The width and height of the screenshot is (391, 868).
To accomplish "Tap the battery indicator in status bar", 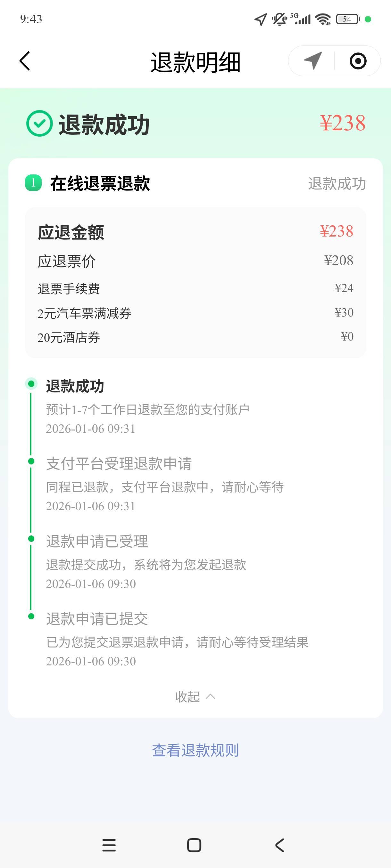I will (348, 19).
